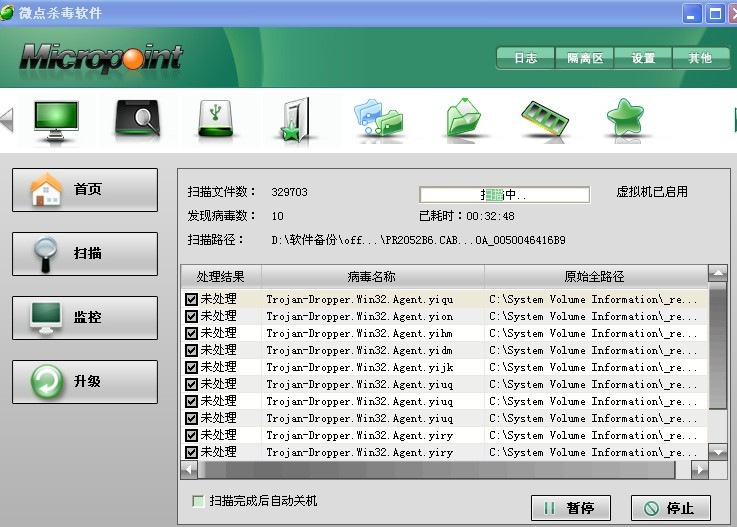Open the 扫描 scan section
This screenshot has width=737, height=527.
(x=85, y=254)
